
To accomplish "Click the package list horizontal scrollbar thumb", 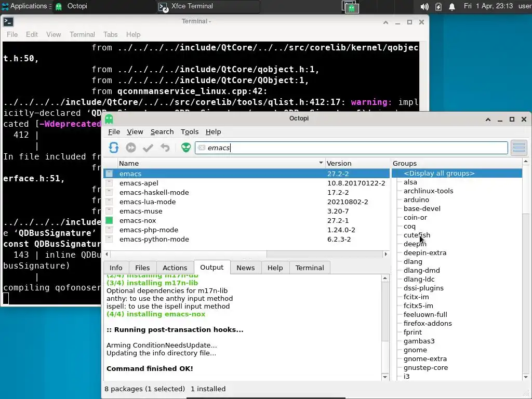I will (x=189, y=254).
